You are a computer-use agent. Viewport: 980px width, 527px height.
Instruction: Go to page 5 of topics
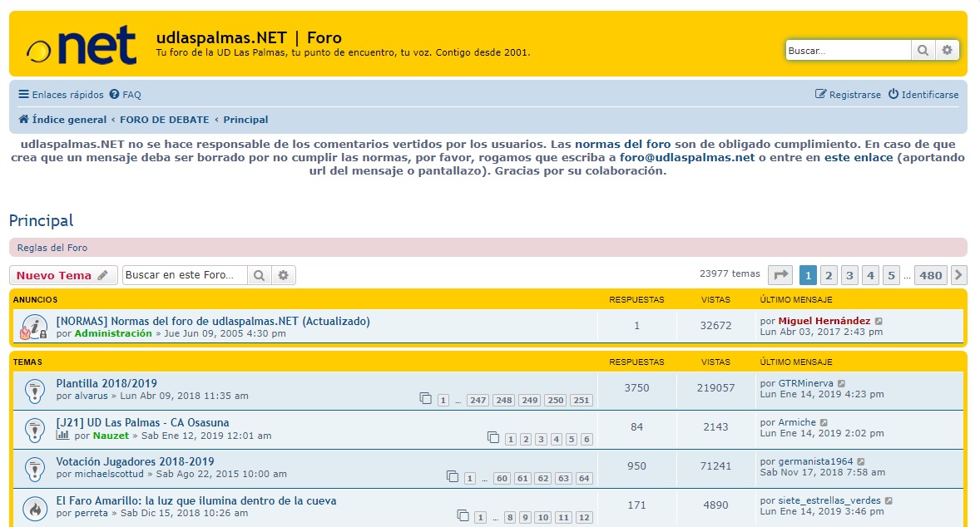pos(891,275)
